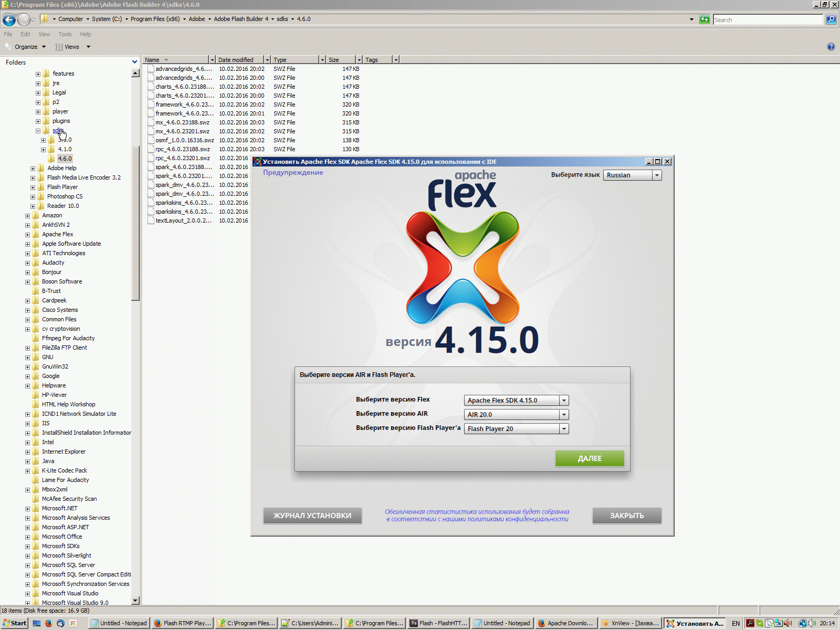Select rpc_4.6.0.23201.swz file icon

pyautogui.click(x=151, y=158)
